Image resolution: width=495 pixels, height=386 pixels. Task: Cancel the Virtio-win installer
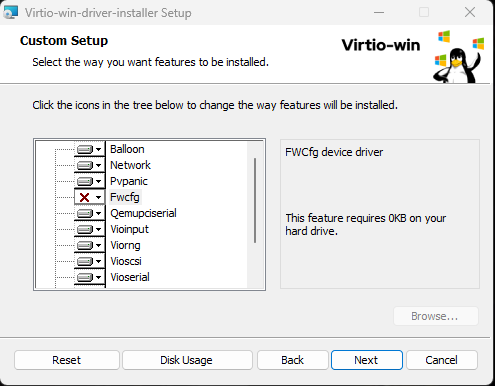point(442,360)
